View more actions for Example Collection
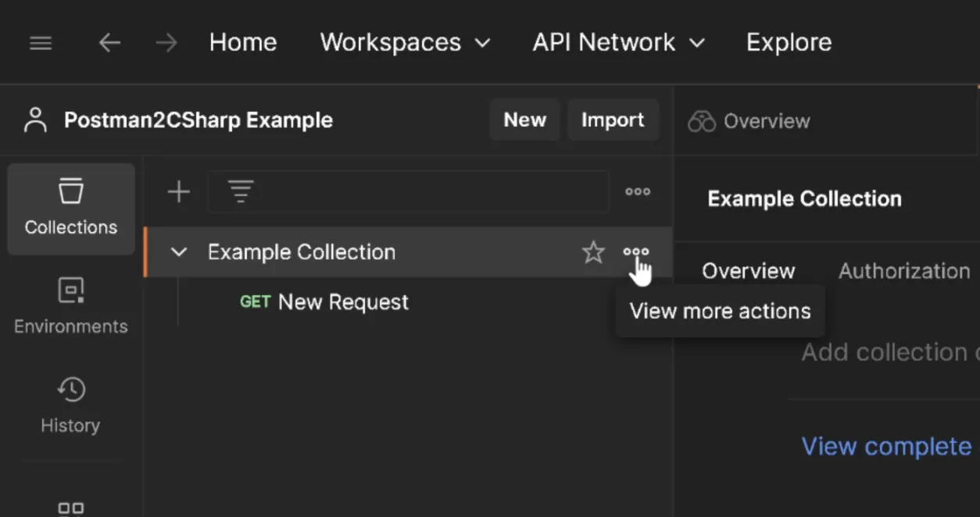This screenshot has width=980, height=517. [x=636, y=252]
